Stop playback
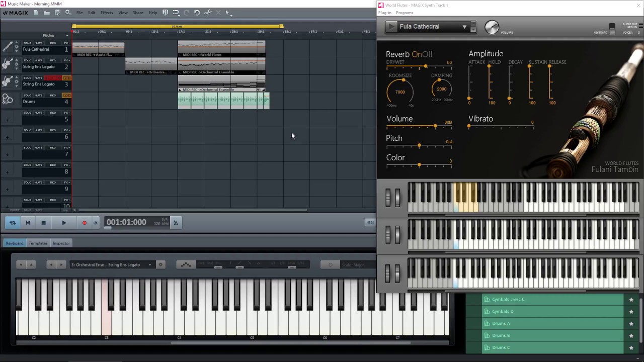The image size is (644, 362). point(43,223)
